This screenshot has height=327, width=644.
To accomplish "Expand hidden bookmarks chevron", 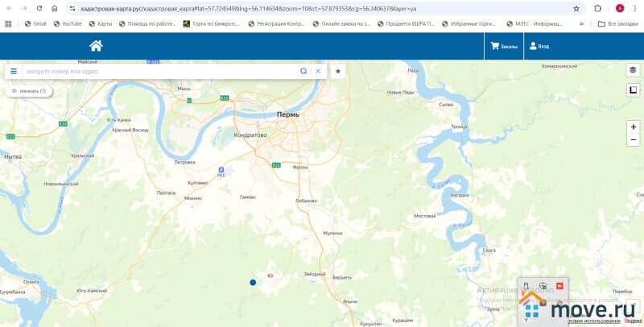I will [x=581, y=23].
